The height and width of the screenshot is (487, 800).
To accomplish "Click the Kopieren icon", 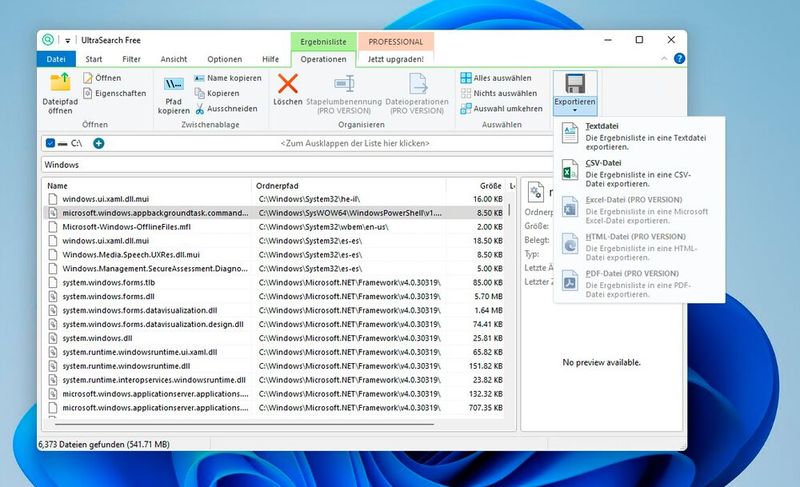I will pyautogui.click(x=199, y=93).
